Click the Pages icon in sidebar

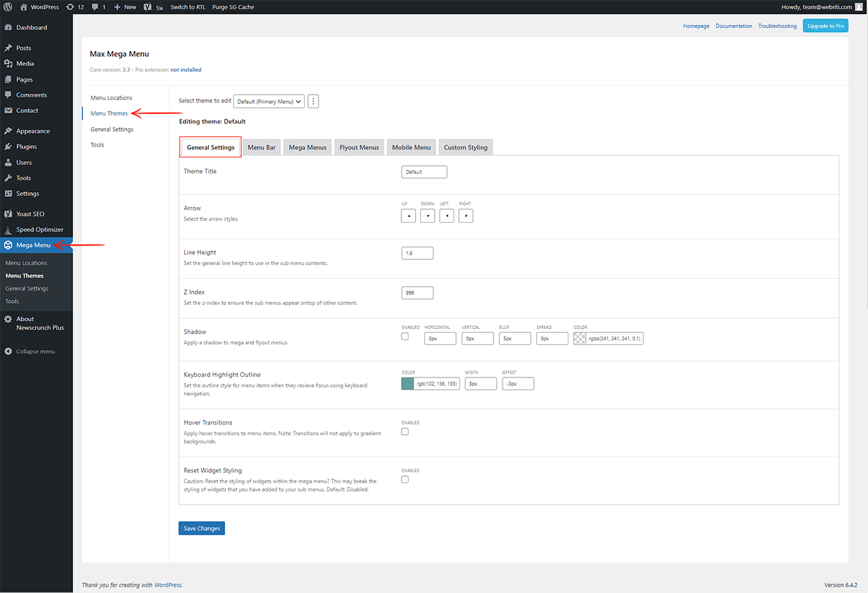(8, 79)
